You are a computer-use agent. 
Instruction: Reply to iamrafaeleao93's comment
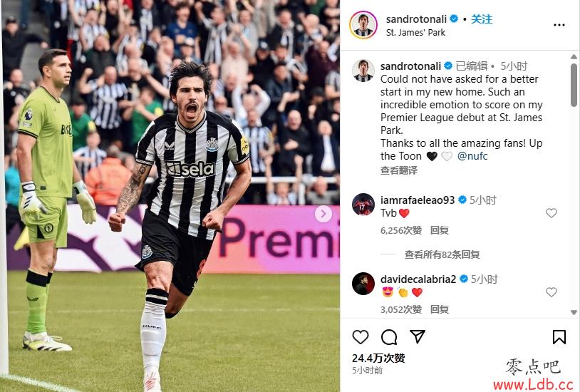[440, 230]
